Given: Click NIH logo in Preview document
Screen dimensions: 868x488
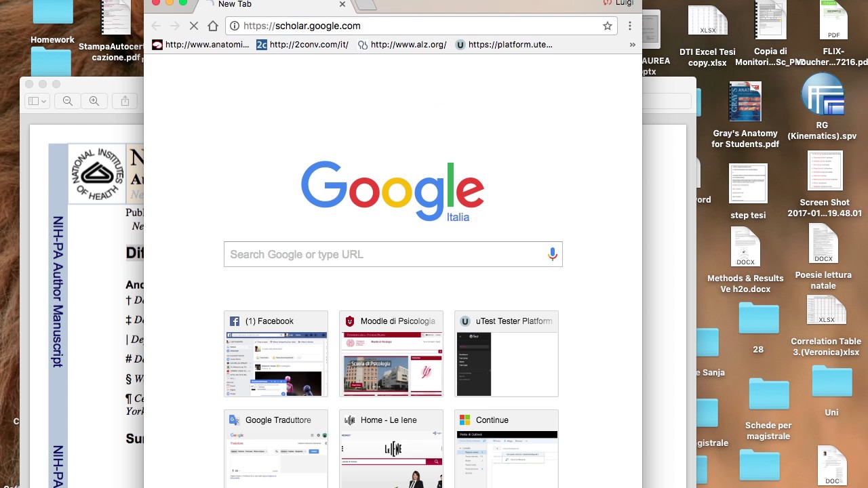Looking at the screenshot, I should click(97, 174).
